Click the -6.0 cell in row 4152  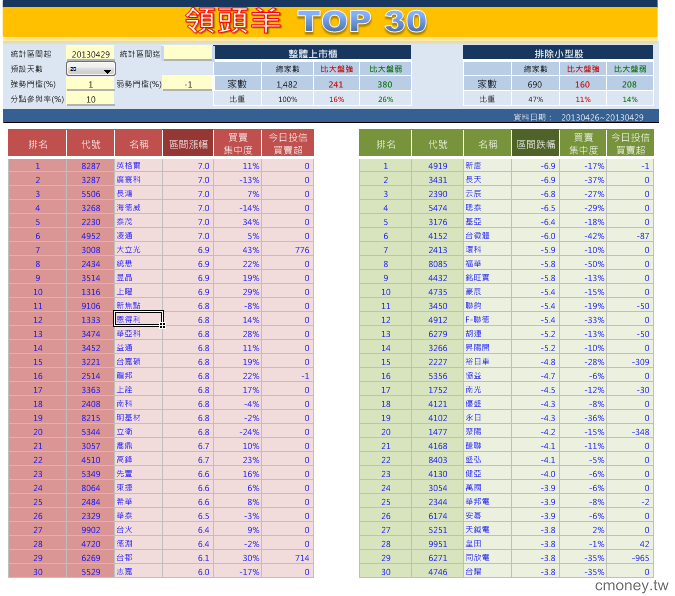coord(536,236)
